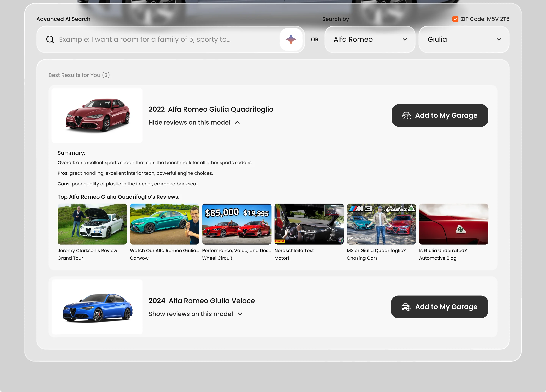Open the M3 or Giulia Quadrifoglio thumbnail
Image resolution: width=546 pixels, height=392 pixels.
click(381, 224)
